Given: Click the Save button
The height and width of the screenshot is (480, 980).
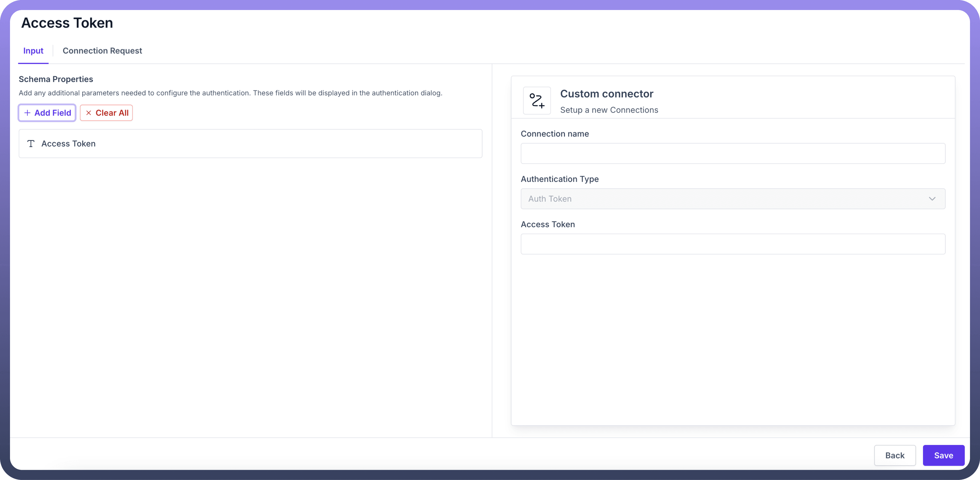Looking at the screenshot, I should (x=943, y=455).
